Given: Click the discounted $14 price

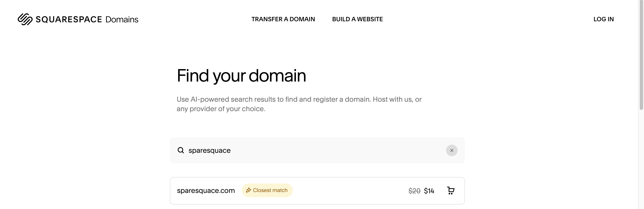Looking at the screenshot, I should [x=429, y=191].
